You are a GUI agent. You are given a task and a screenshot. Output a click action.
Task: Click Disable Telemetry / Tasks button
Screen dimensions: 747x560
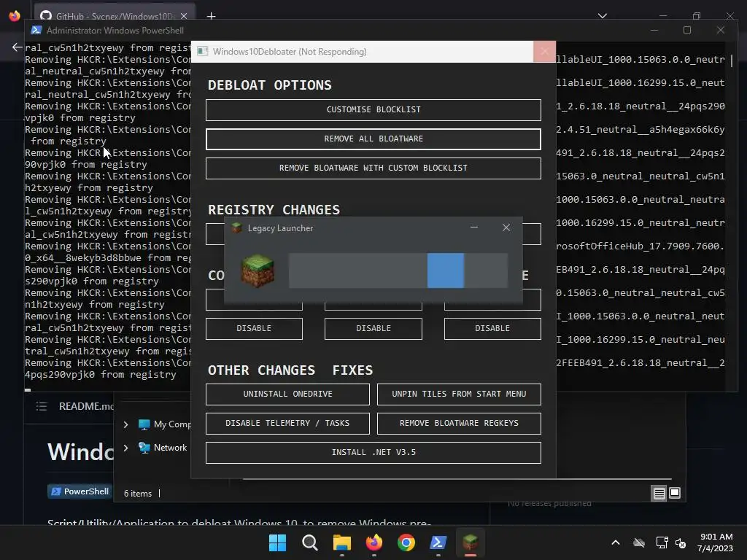(x=287, y=424)
